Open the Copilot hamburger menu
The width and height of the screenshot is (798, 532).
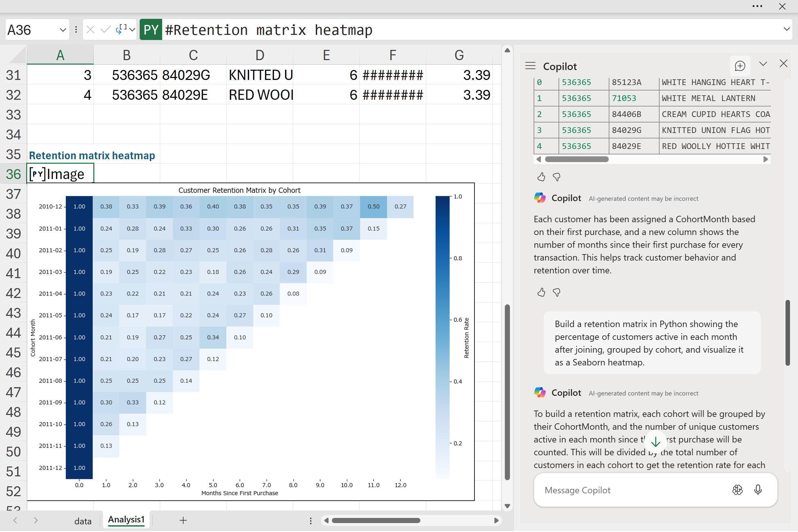tap(530, 66)
